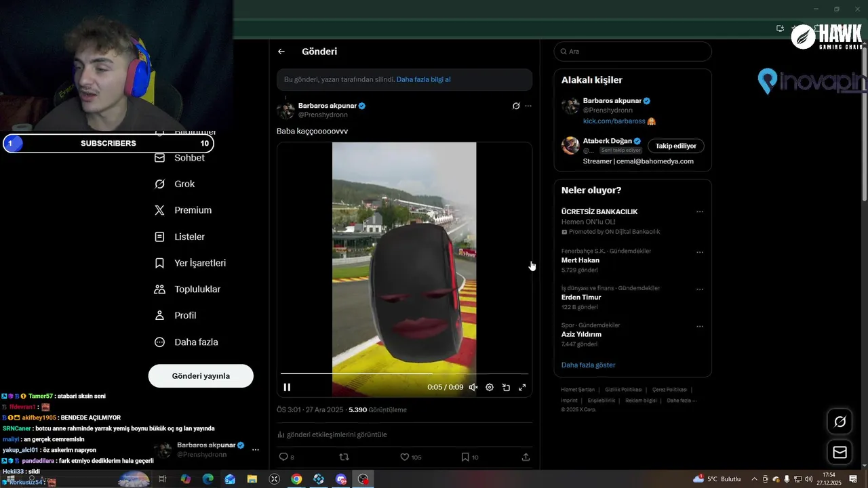Open options for ÜCRETSİZ BANKACILIK promotion
Image resolution: width=868 pixels, height=488 pixels.
tap(700, 211)
